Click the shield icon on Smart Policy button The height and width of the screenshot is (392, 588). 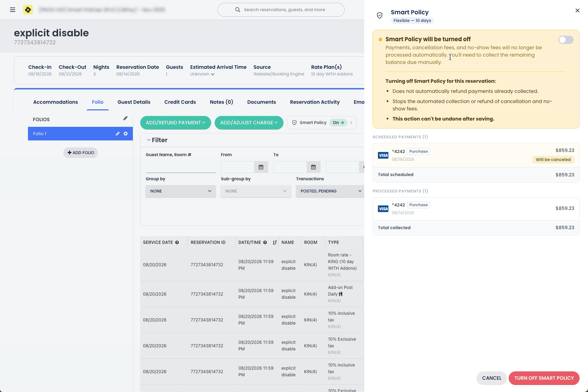(x=294, y=123)
